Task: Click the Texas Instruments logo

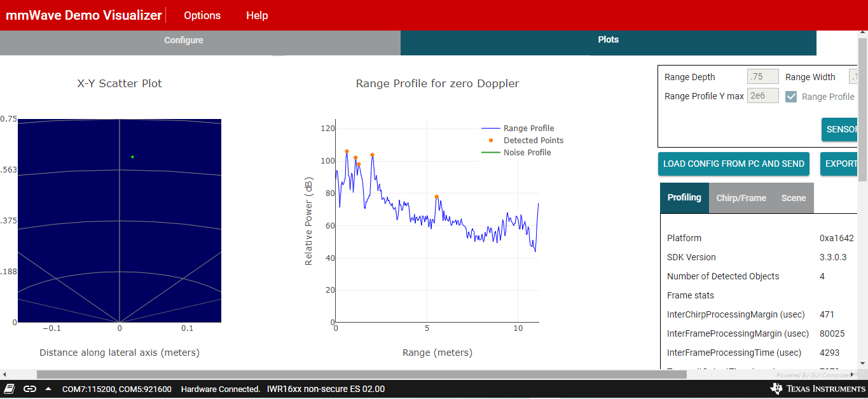Action: click(x=818, y=389)
